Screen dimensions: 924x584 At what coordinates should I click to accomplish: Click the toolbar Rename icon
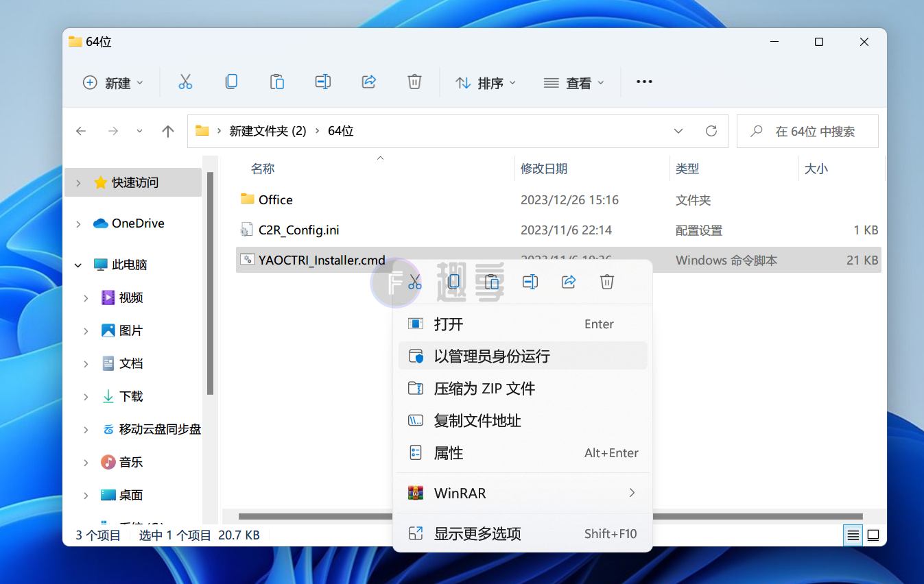pos(323,82)
